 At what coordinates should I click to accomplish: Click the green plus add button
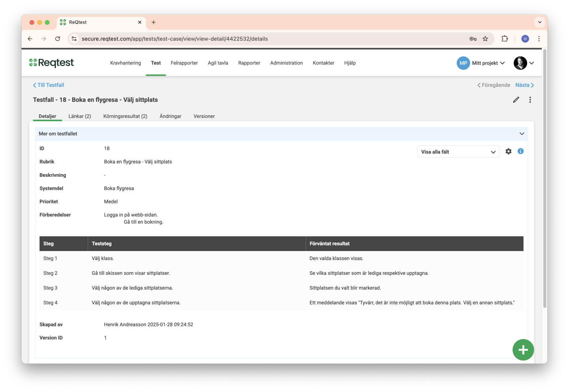(x=523, y=350)
